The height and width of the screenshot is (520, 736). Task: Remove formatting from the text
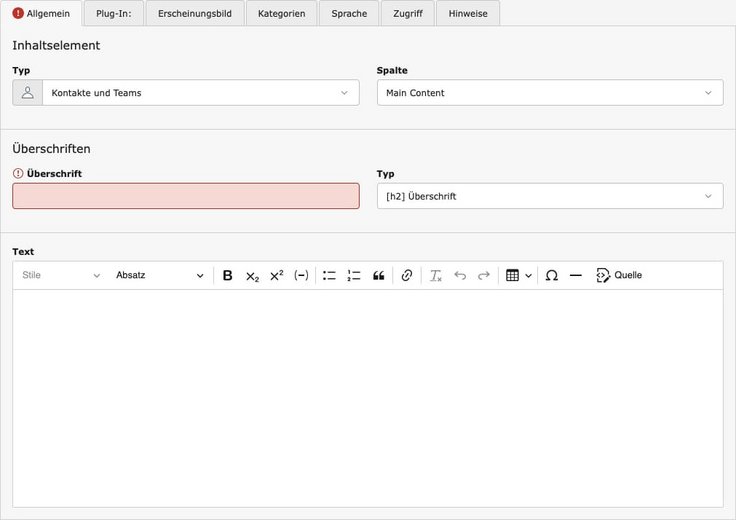tap(435, 276)
